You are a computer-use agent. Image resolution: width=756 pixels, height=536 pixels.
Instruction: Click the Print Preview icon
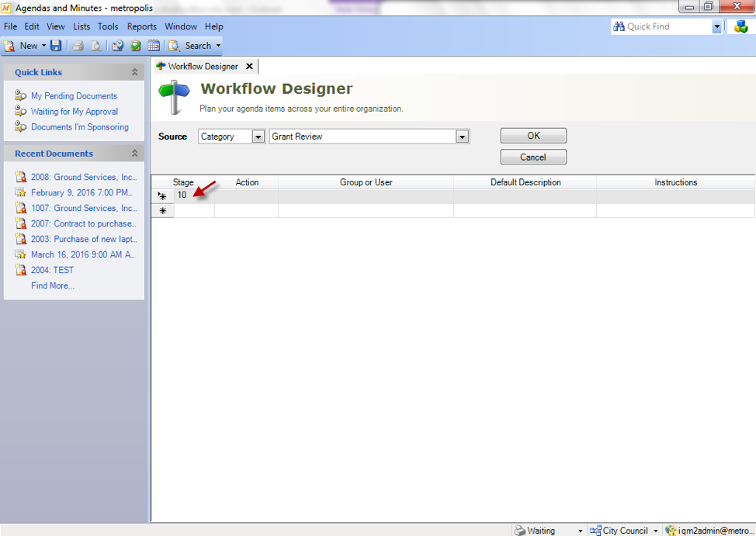tap(96, 46)
